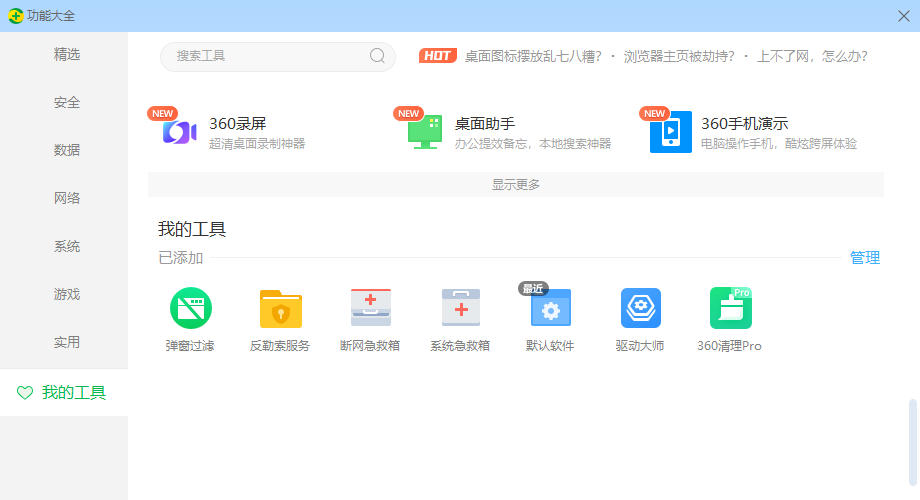Focus the 搜索工具 search field

[x=278, y=56]
